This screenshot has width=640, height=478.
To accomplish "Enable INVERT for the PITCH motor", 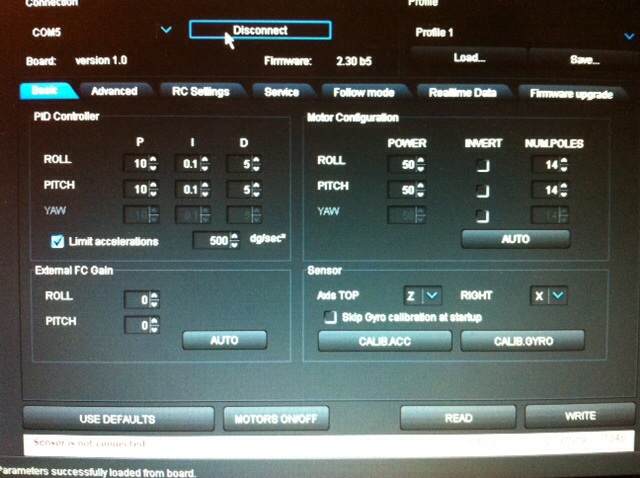I will [x=483, y=189].
